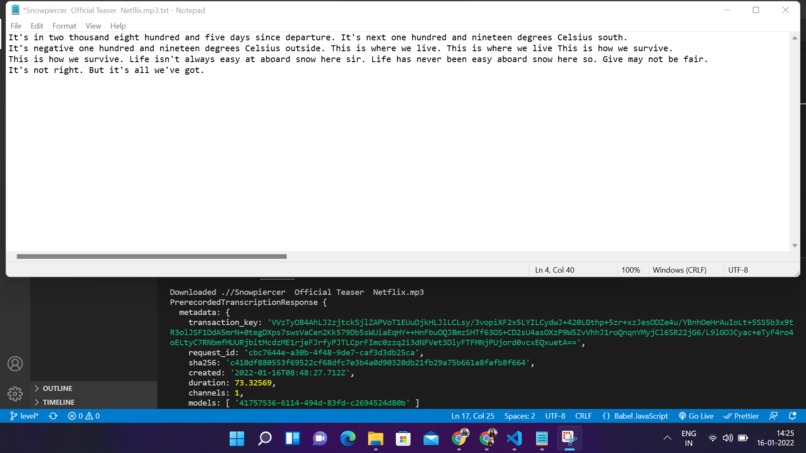Open File Explorer from taskbar
Image resolution: width=806 pixels, height=453 pixels.
tap(376, 438)
